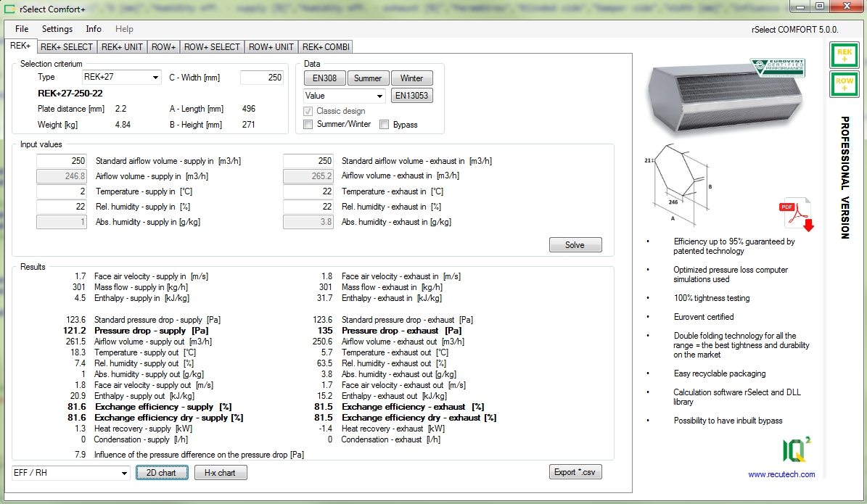Open the Settings menu
Viewport: 867px width, 504px height.
click(57, 29)
